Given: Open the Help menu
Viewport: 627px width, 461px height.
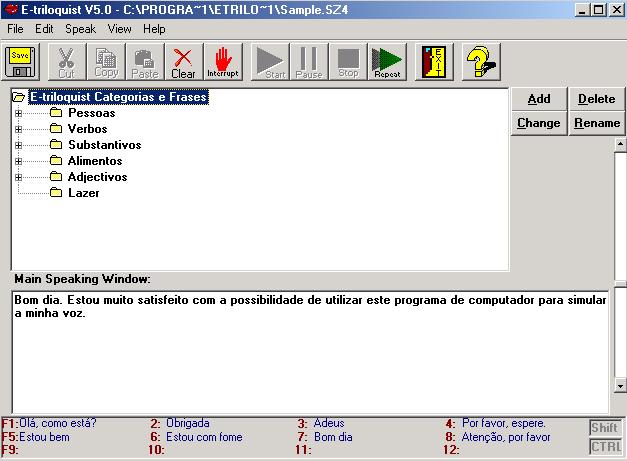Looking at the screenshot, I should (154, 29).
